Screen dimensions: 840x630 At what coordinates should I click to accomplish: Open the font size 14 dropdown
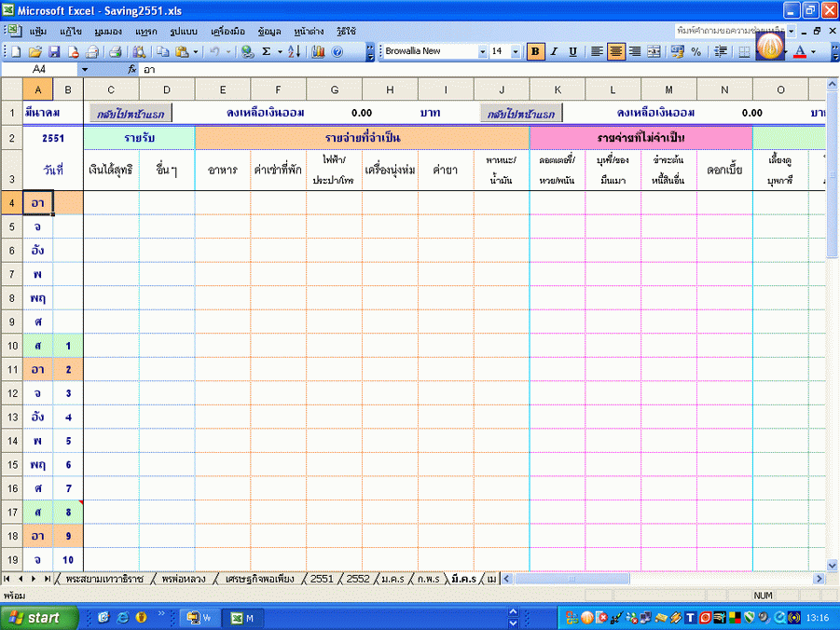pyautogui.click(x=516, y=52)
